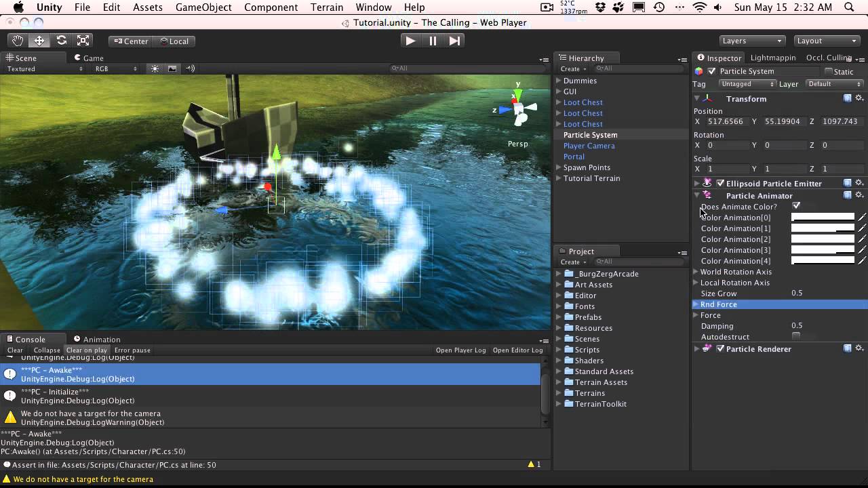Screen dimensions: 868x488
Task: Click the Size Grow value field
Action: pyautogui.click(x=826, y=293)
